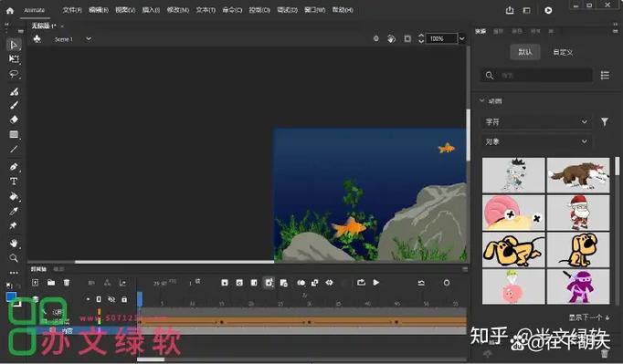The height and width of the screenshot is (364, 623).
Task: Click the filter funnel icon in assets
Action: coord(605,122)
